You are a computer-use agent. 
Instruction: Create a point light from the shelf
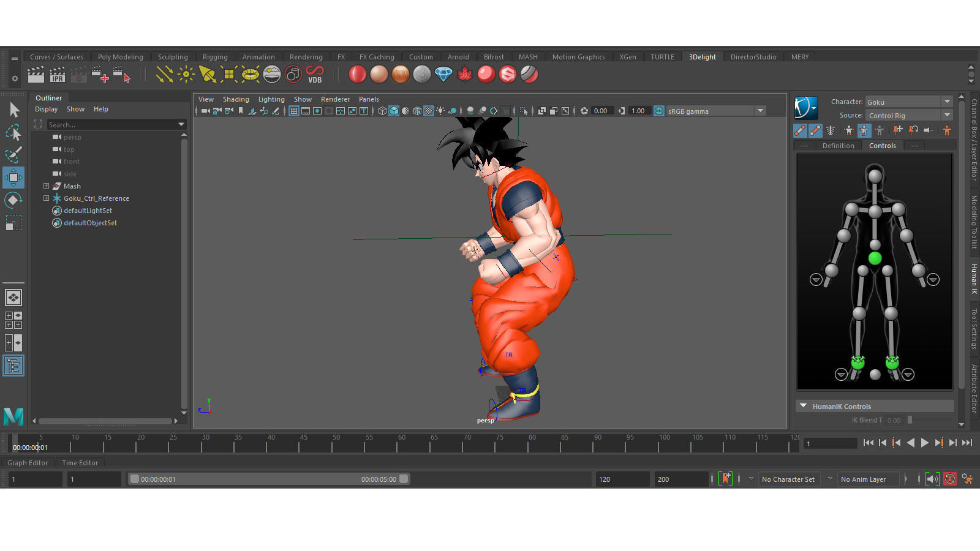tap(186, 75)
